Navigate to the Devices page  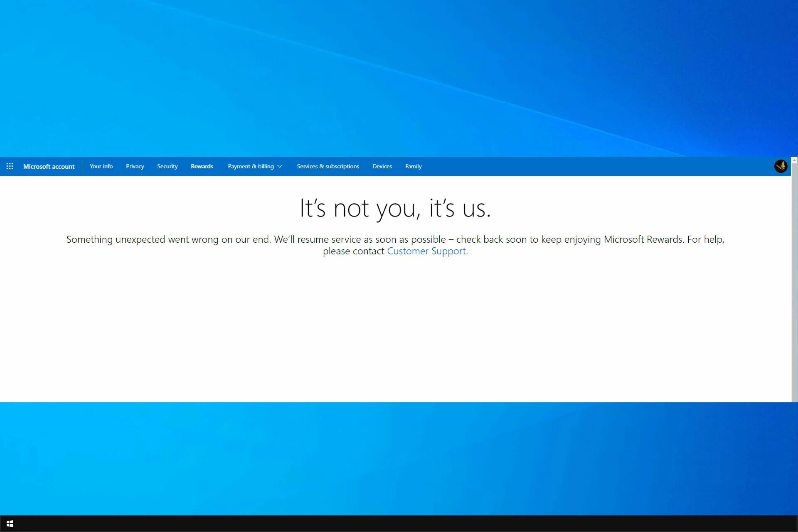[x=382, y=166]
